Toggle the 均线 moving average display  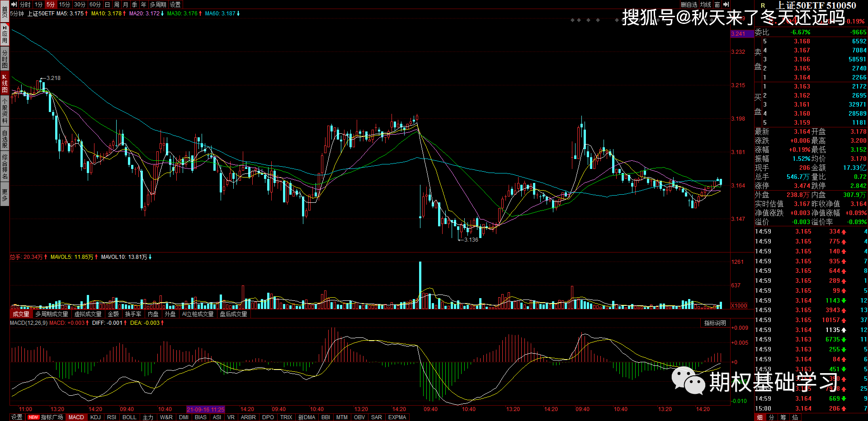pos(706,5)
